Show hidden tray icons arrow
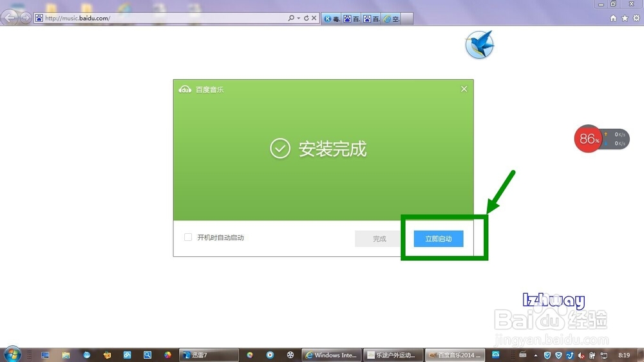The width and height of the screenshot is (644, 362). tap(536, 356)
